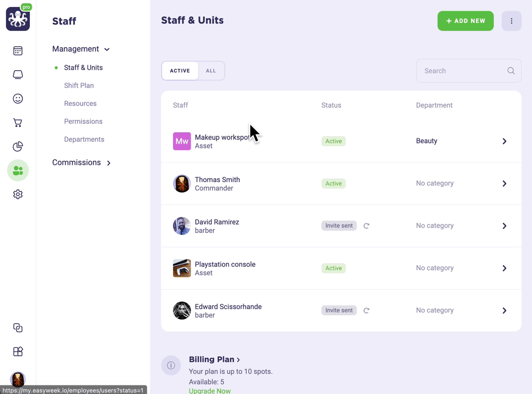This screenshot has height=394, width=532.
Task: Open the settings gear icon
Action: coord(17,194)
